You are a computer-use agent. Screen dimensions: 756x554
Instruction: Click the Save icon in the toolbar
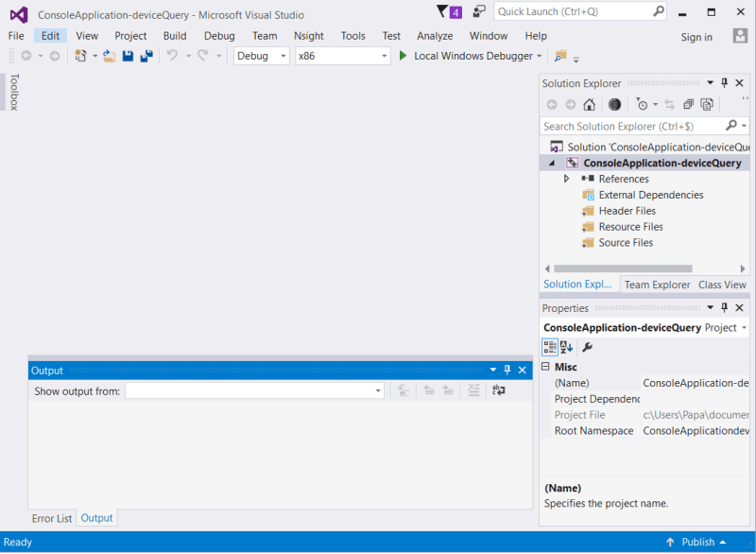tap(128, 57)
